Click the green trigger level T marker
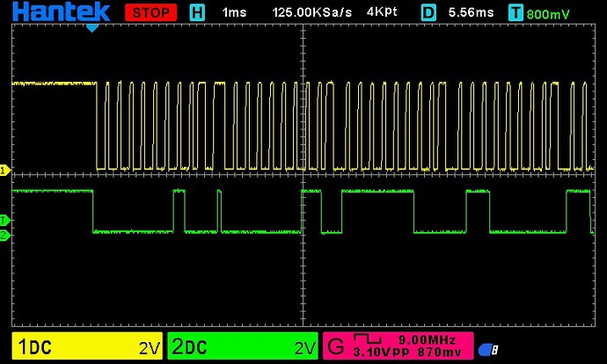607x364 pixels. (x=5, y=221)
